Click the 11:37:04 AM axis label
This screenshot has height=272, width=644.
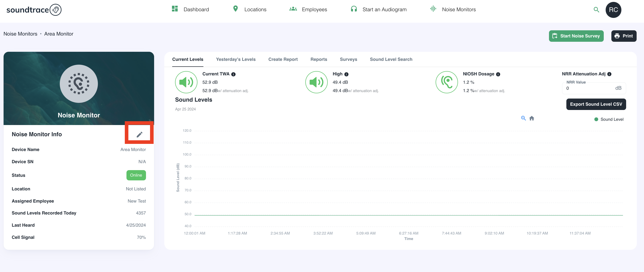pos(580,233)
